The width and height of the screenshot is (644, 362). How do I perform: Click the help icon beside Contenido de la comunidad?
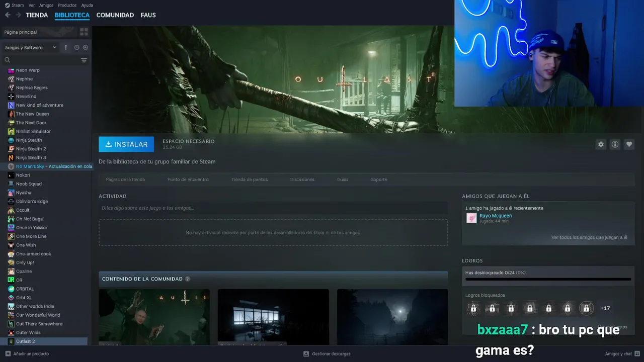point(188,279)
